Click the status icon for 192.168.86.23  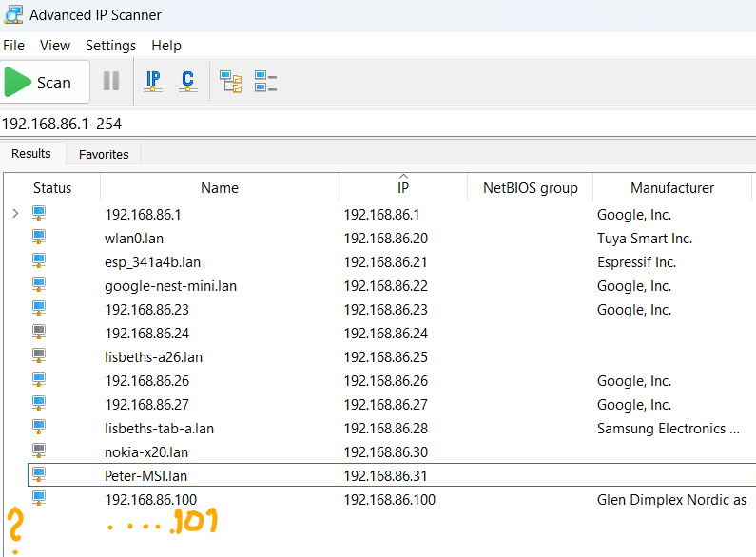(x=39, y=308)
